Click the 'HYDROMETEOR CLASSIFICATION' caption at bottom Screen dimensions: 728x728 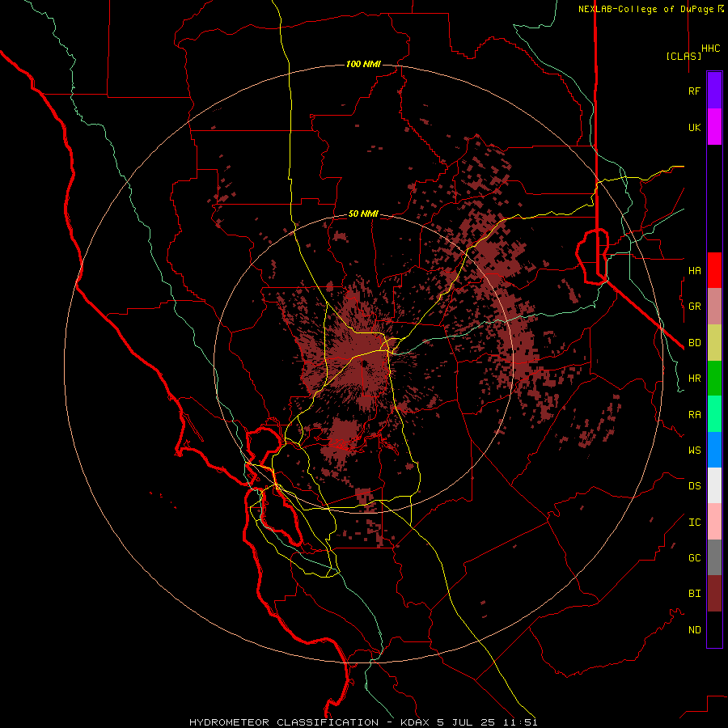pyautogui.click(x=284, y=722)
